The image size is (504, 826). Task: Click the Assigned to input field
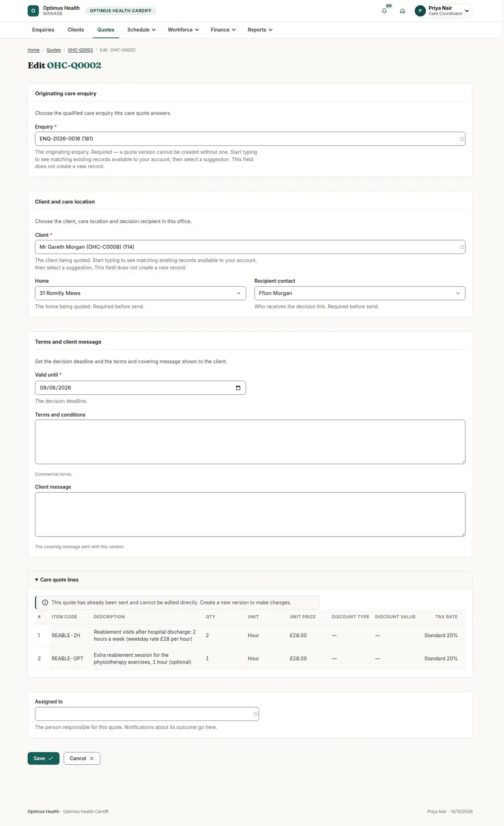(147, 714)
